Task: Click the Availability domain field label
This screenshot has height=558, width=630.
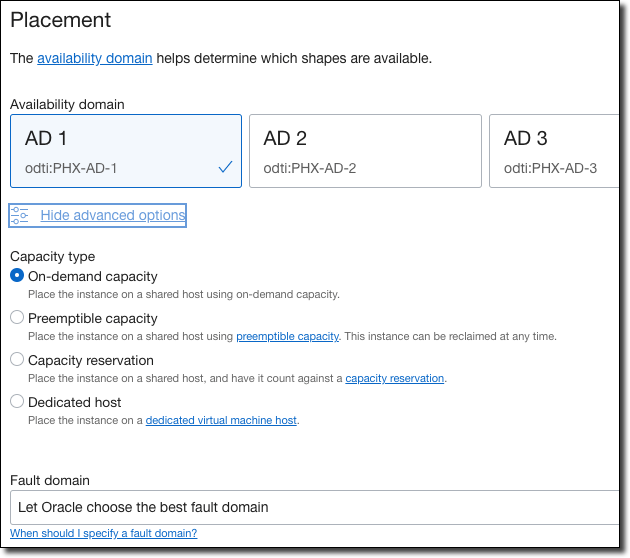Action: pos(67,104)
